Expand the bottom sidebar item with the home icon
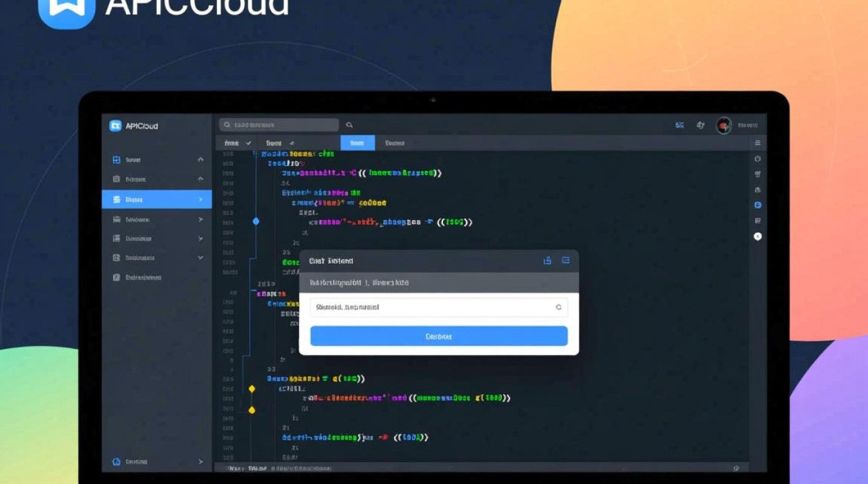The height and width of the screenshot is (484, 868). click(x=200, y=461)
